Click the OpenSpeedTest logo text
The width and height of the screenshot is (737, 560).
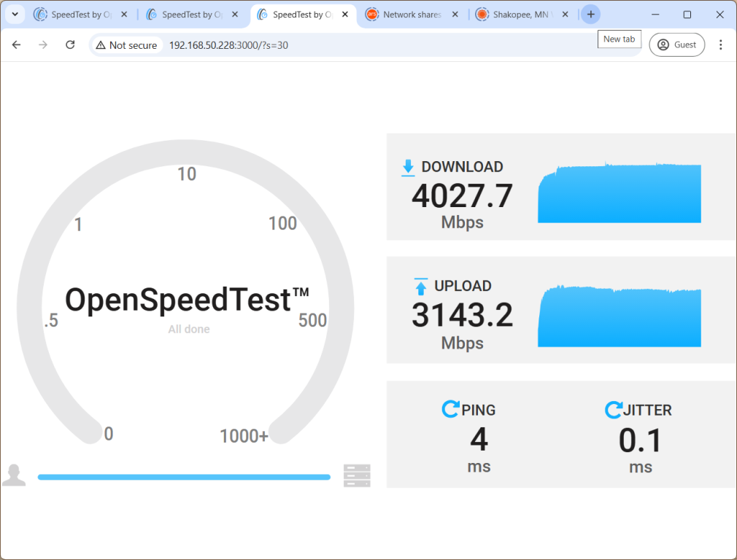pos(187,300)
